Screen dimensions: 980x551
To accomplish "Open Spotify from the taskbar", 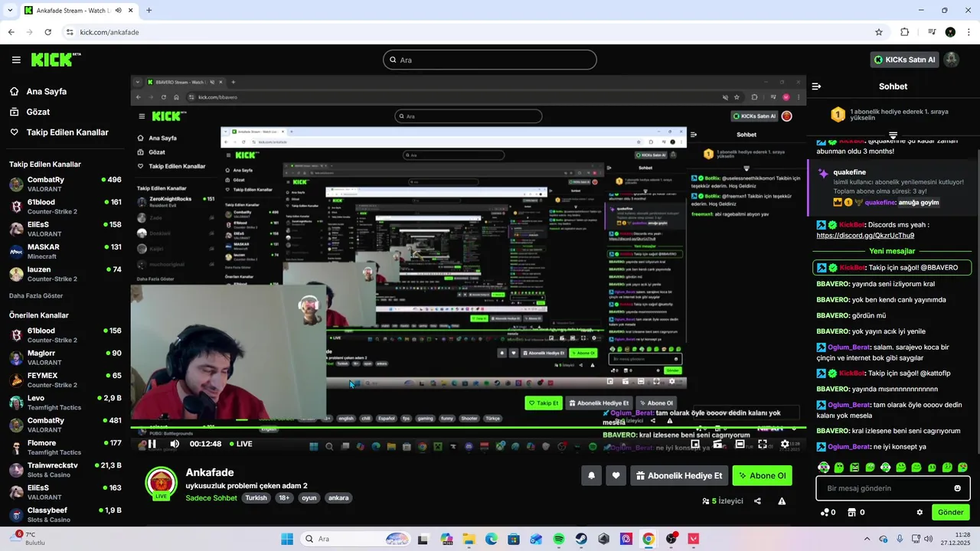I will 559,539.
